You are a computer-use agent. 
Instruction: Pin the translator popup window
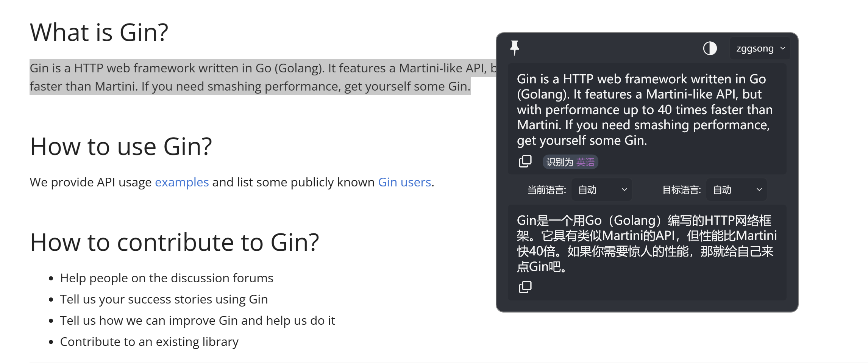514,48
